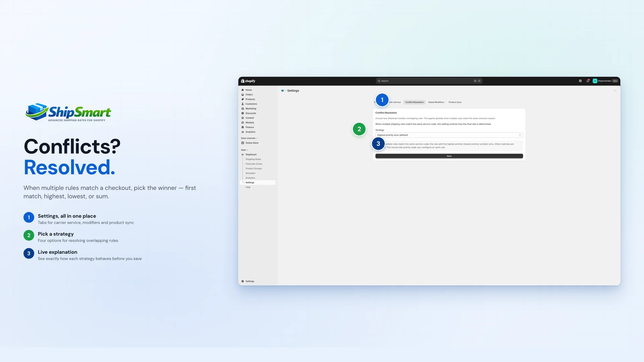
Task: Open the Sidekick assistant icon in top bar
Action: (x=580, y=81)
